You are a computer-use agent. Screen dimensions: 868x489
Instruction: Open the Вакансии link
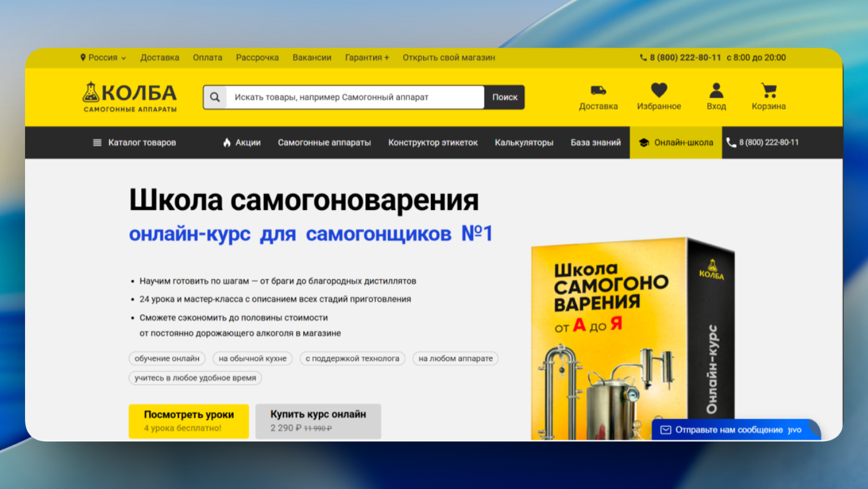312,58
